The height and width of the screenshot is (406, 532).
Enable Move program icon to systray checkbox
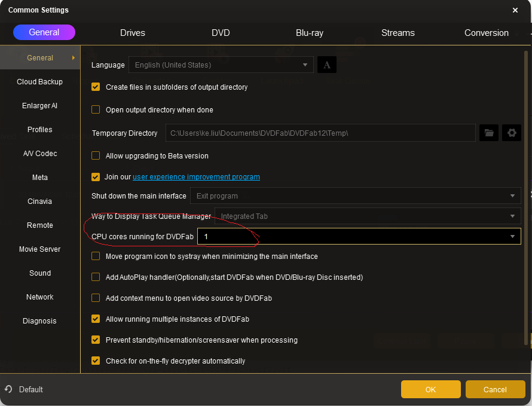[x=96, y=256]
